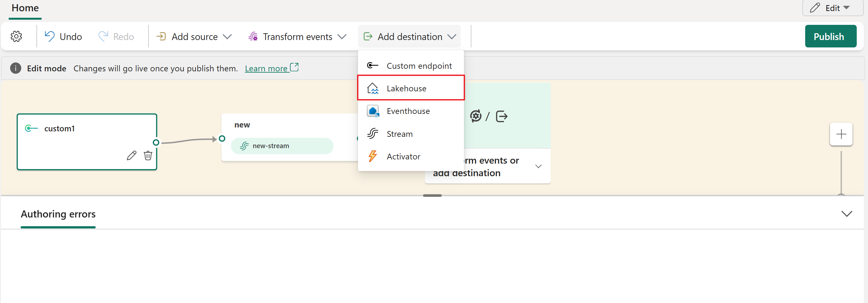Click the panel resize divider handle
The image size is (868, 303).
point(432,195)
